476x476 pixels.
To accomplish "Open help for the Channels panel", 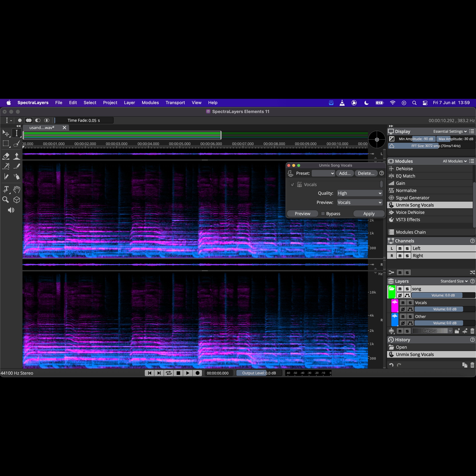I will pyautogui.click(x=472, y=241).
